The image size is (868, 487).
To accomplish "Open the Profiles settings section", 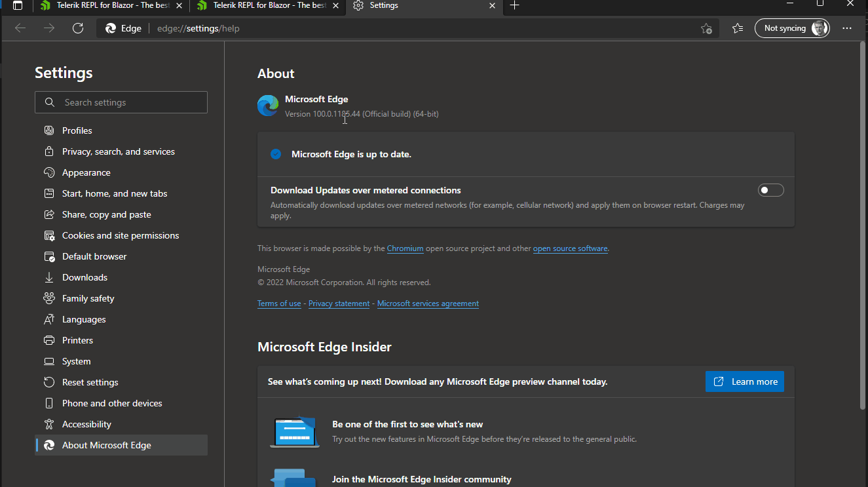I will click(x=77, y=130).
